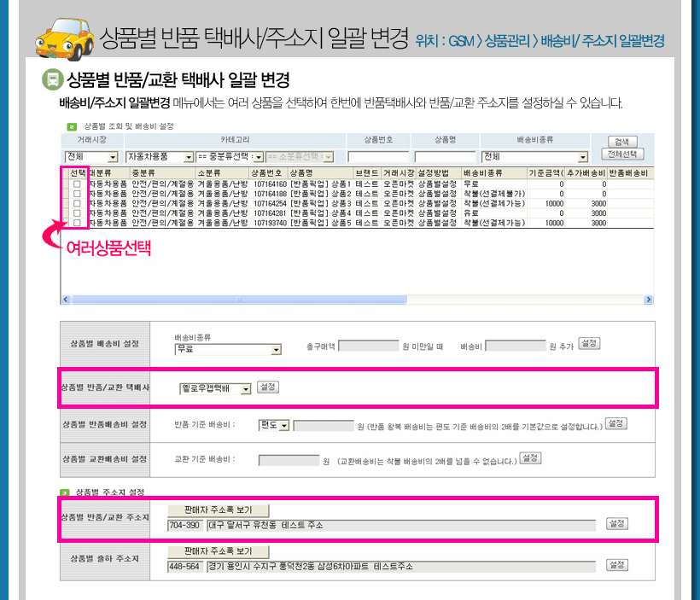700x600 pixels.
Task: Check the box for product 107164160
Action: coord(77,184)
